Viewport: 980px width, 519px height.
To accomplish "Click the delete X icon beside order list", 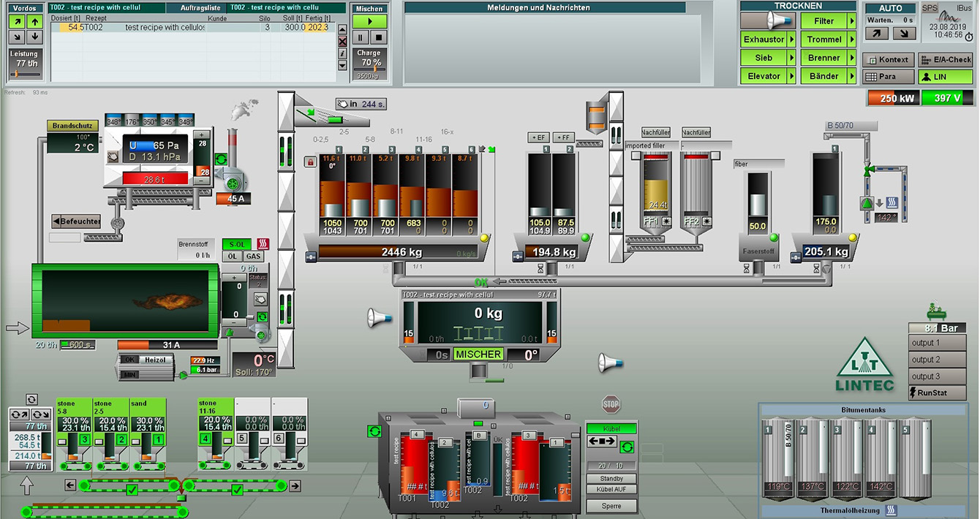I will click(342, 41).
